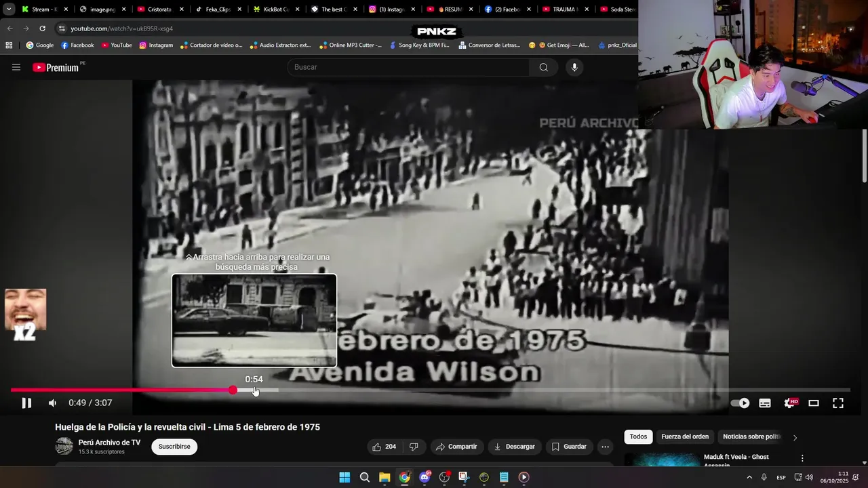Open the YouTube hamburger guide menu

[x=16, y=67]
